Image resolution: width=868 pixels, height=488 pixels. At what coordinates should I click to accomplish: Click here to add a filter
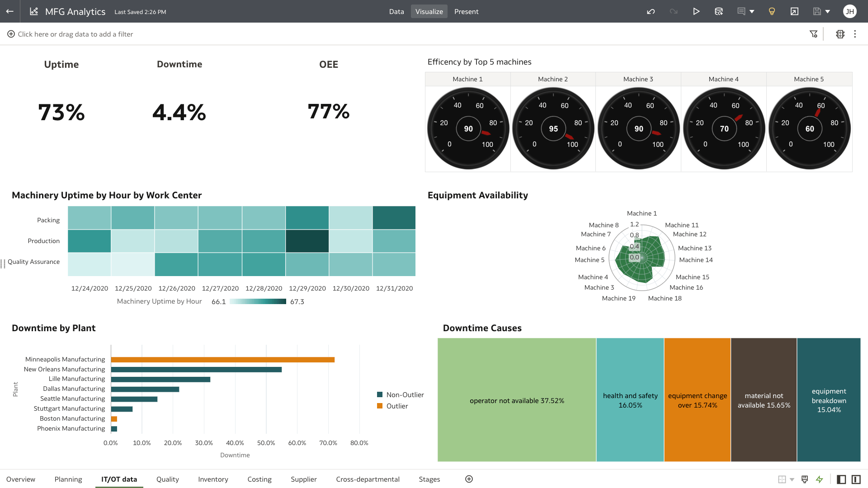click(75, 34)
